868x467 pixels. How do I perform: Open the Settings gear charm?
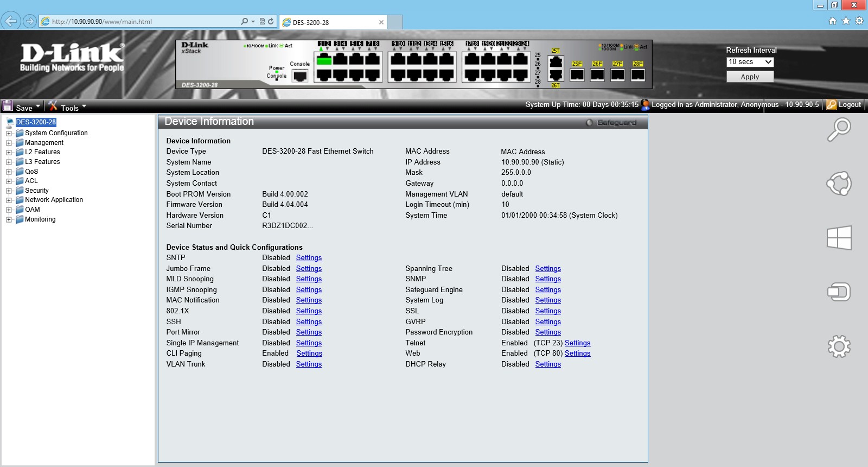pos(839,346)
